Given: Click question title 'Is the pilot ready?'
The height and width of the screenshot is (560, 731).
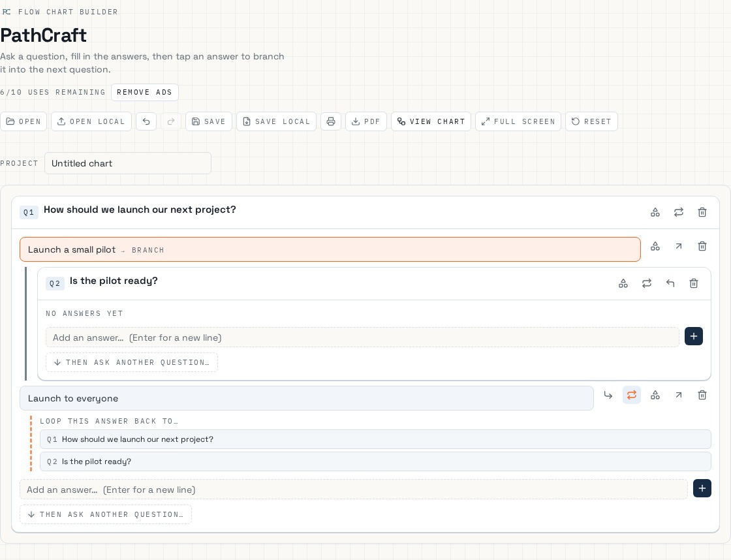Looking at the screenshot, I should point(114,281).
